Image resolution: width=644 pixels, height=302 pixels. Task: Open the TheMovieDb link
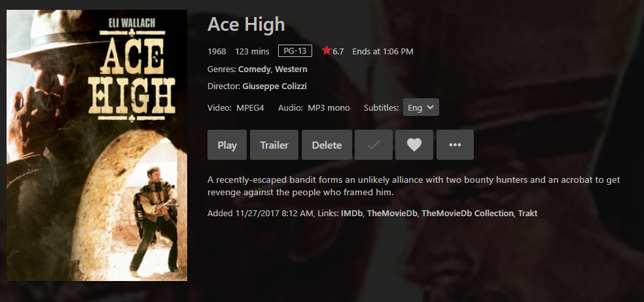click(x=392, y=214)
